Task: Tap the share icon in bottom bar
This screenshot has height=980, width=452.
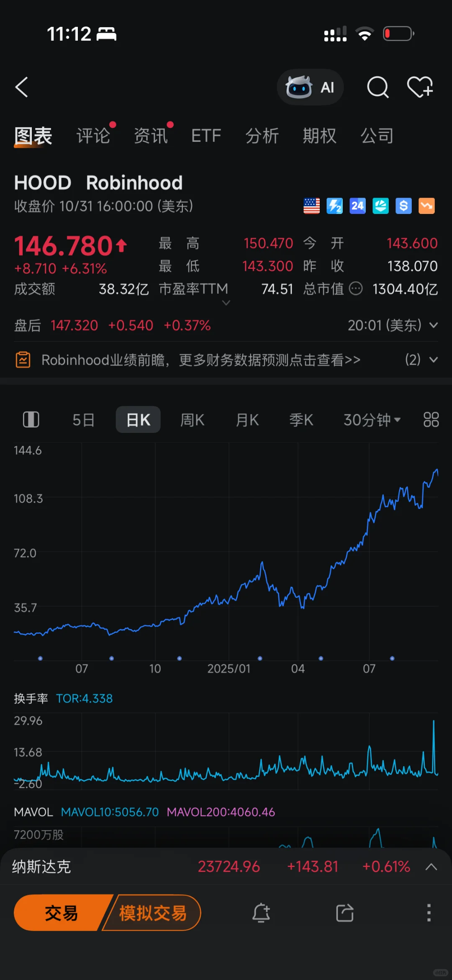Action: [x=345, y=913]
